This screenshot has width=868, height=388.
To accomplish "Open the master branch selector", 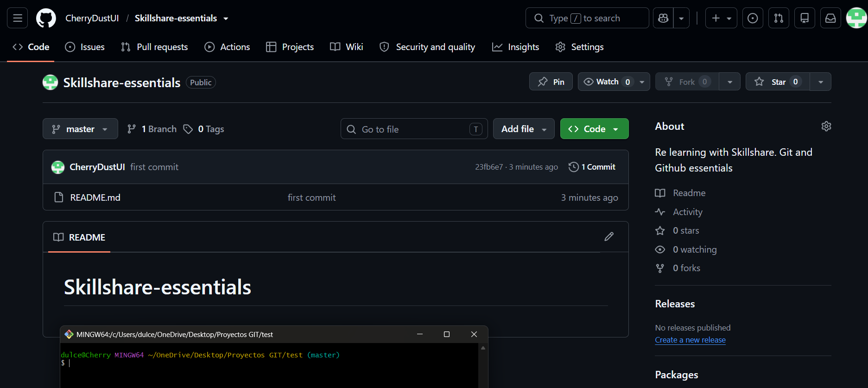I will pyautogui.click(x=80, y=129).
